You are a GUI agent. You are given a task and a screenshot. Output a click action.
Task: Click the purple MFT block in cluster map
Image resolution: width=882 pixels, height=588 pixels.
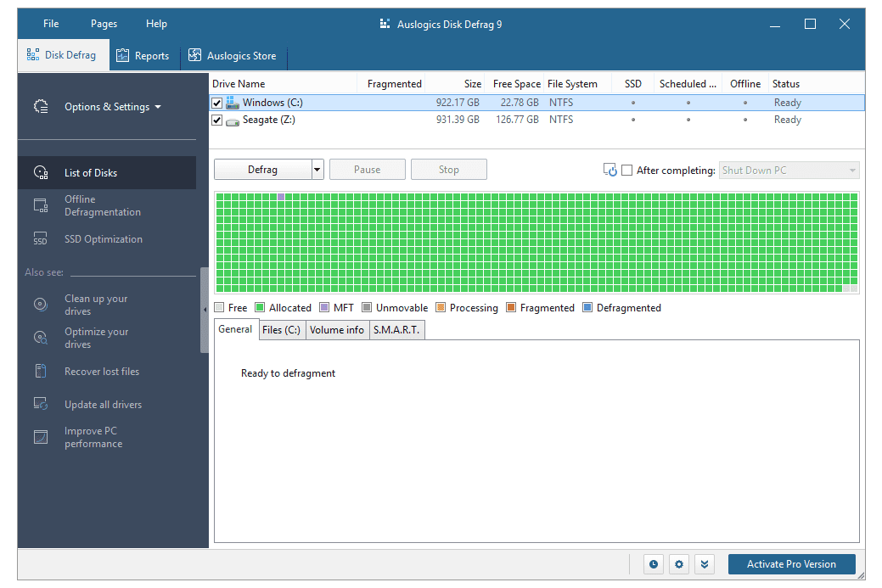(x=282, y=197)
